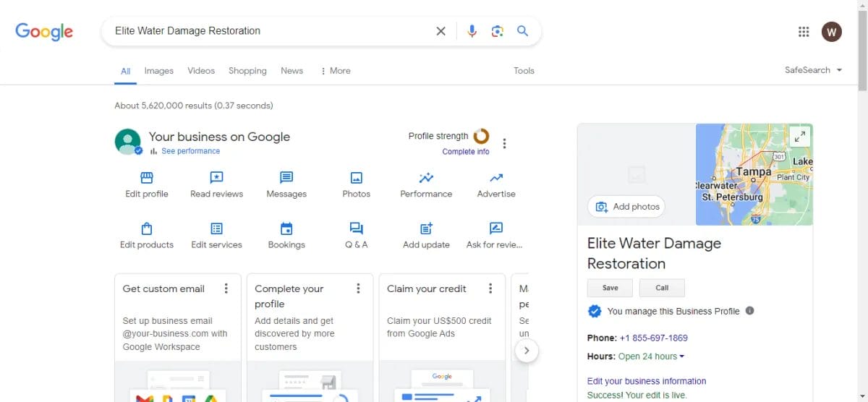
Task: Open the More search filters menu
Action: 335,71
